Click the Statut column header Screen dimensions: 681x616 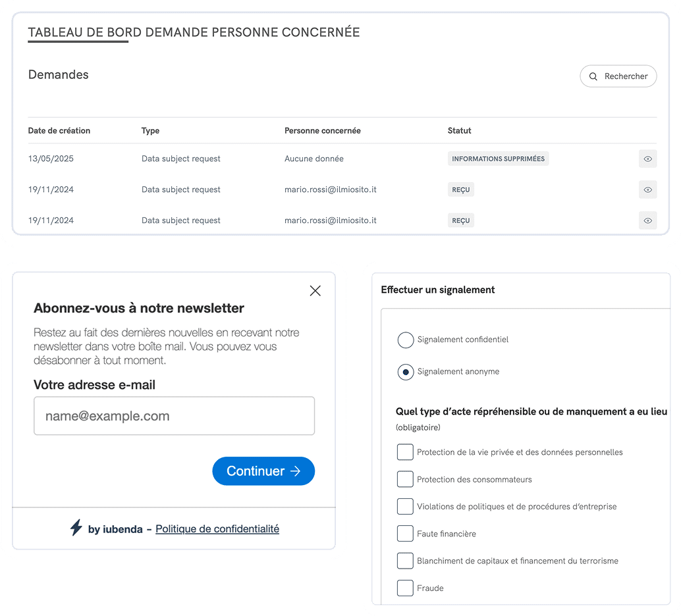click(459, 130)
